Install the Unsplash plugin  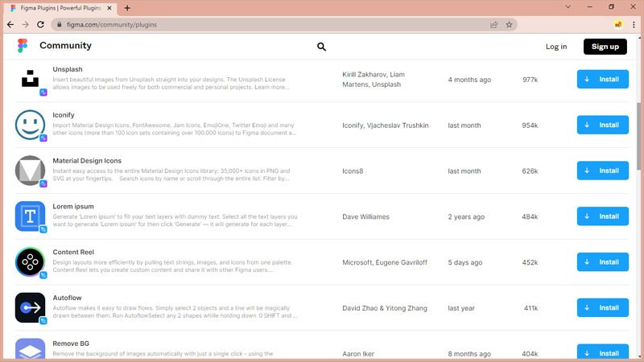[x=602, y=79]
